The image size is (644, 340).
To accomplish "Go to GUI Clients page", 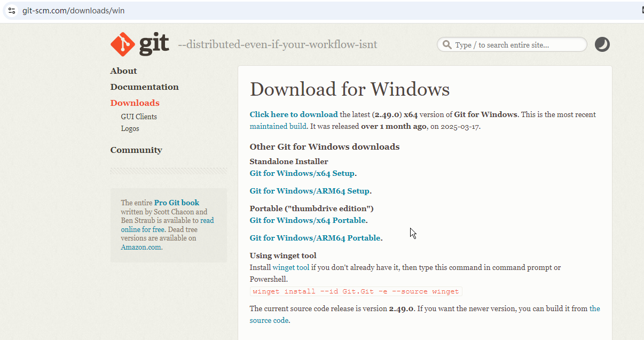I will point(139,117).
